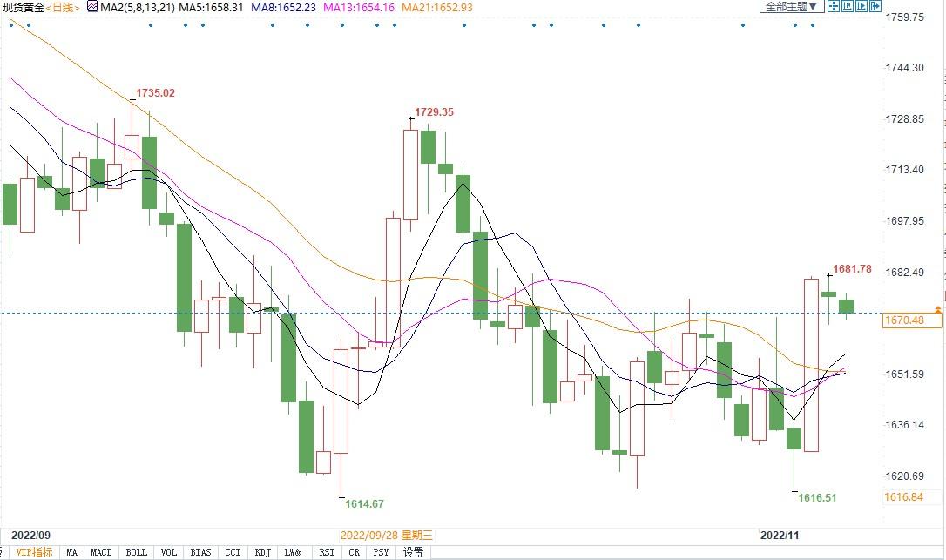
Task: Open the RSI indicator tab
Action: [x=326, y=552]
